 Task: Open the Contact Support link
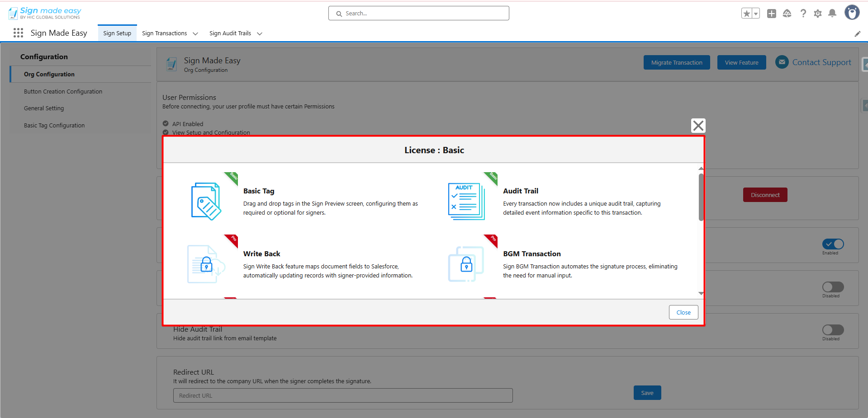(x=821, y=62)
